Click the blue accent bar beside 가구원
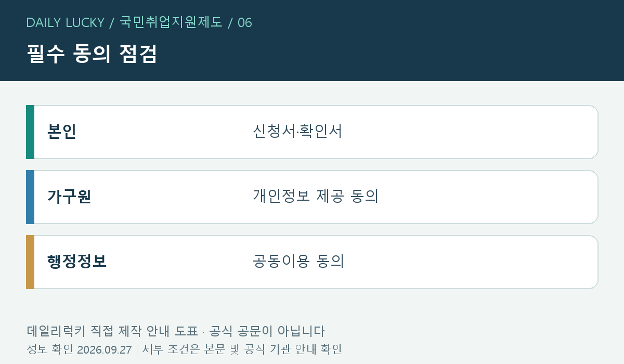 30,197
